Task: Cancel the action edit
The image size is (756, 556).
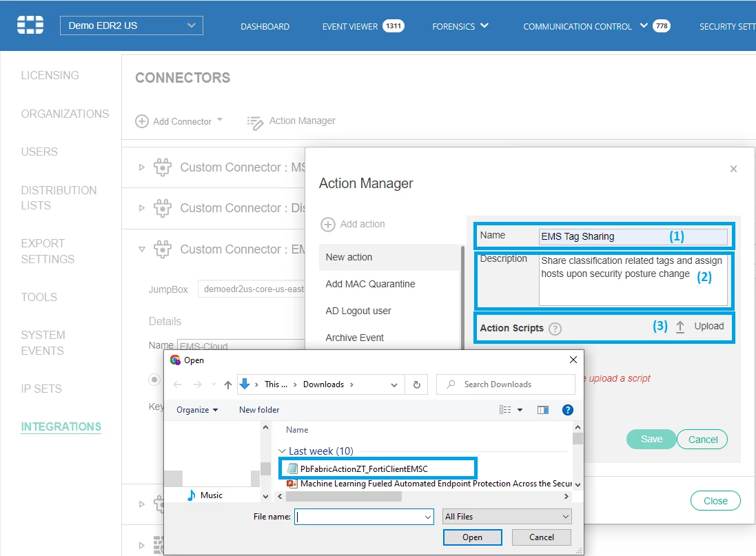Action: pyautogui.click(x=702, y=440)
